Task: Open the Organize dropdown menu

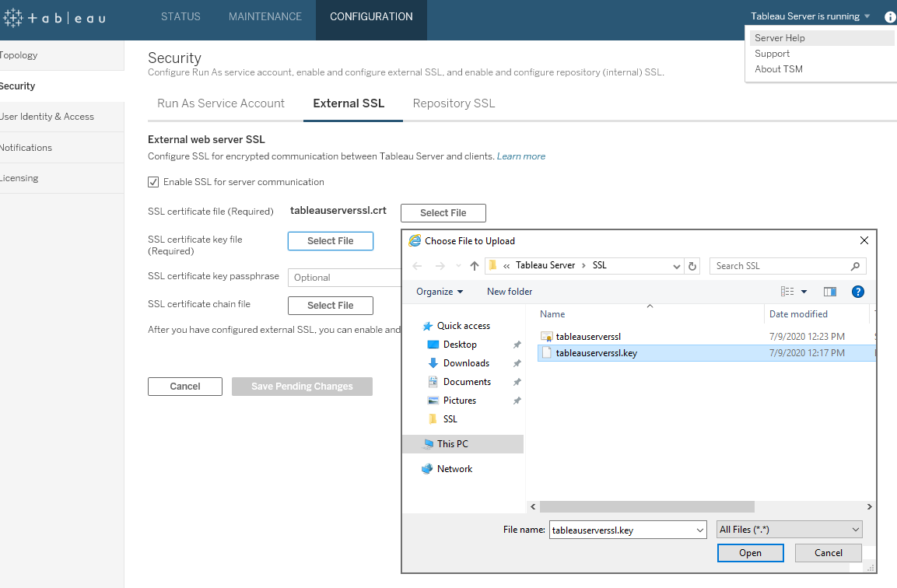Action: point(440,292)
